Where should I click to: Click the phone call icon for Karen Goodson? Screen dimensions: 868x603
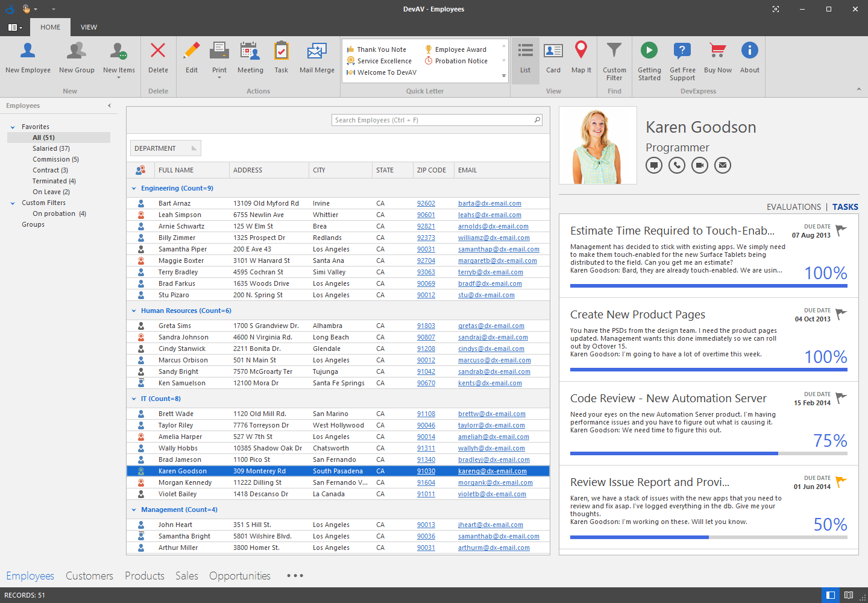(x=677, y=165)
